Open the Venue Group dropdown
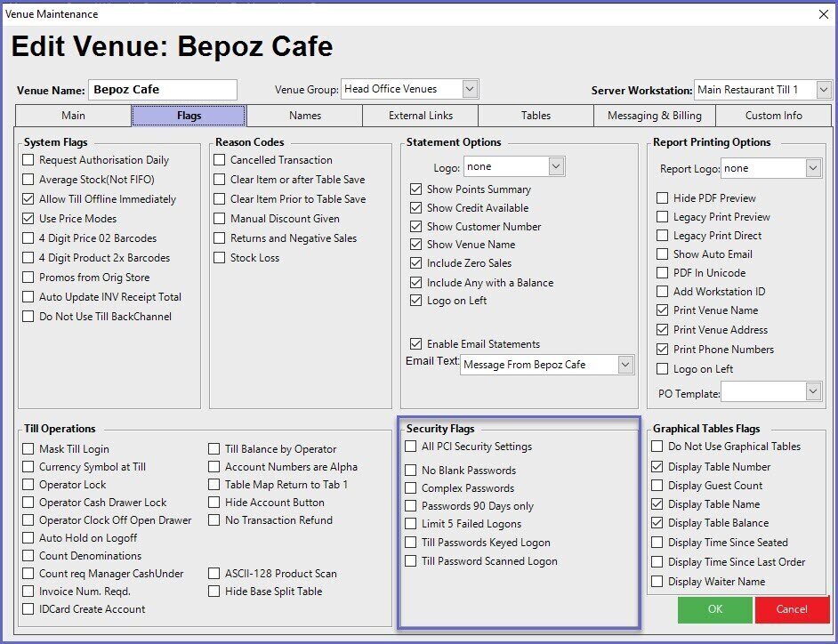 tap(471, 89)
